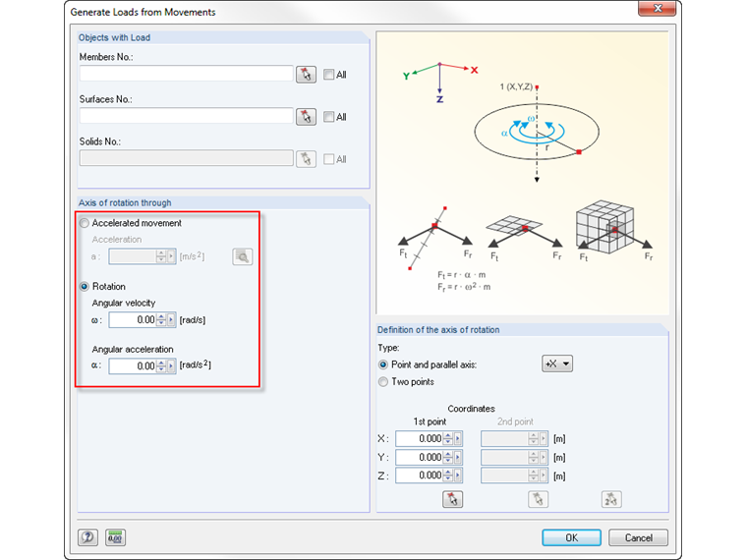Close the Generate Loads from Movements dialog

coord(658,8)
